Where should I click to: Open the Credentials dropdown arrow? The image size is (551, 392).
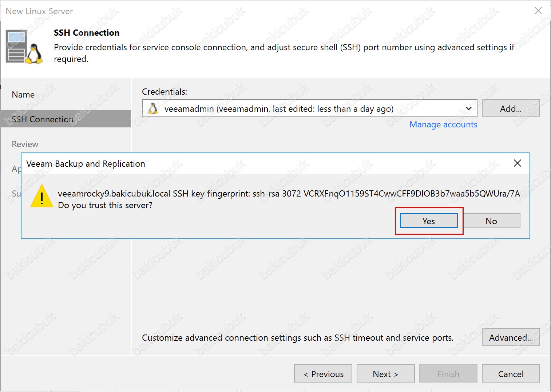(x=469, y=108)
